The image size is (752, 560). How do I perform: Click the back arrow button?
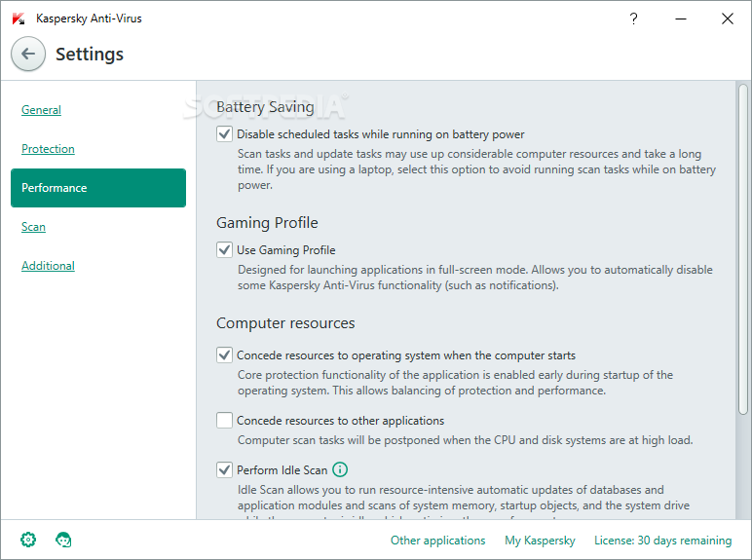(x=28, y=54)
